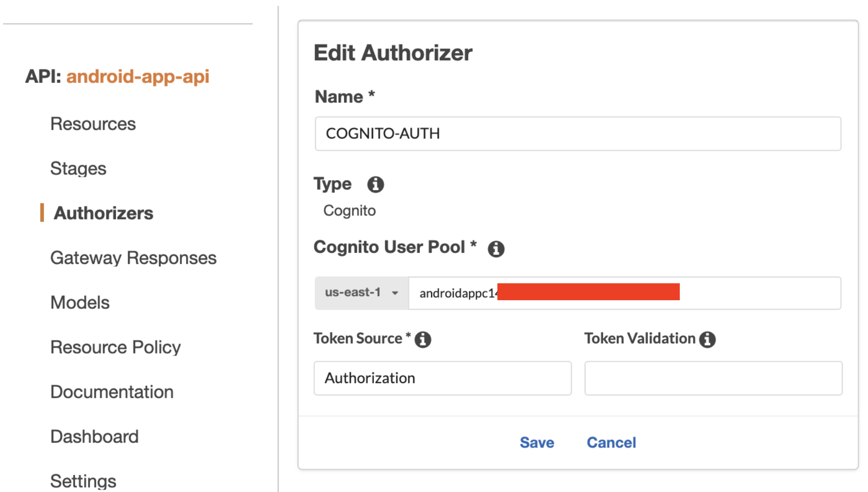Click the Token Validation info icon
Viewport: 868px width, 492px height.
pyautogui.click(x=707, y=339)
